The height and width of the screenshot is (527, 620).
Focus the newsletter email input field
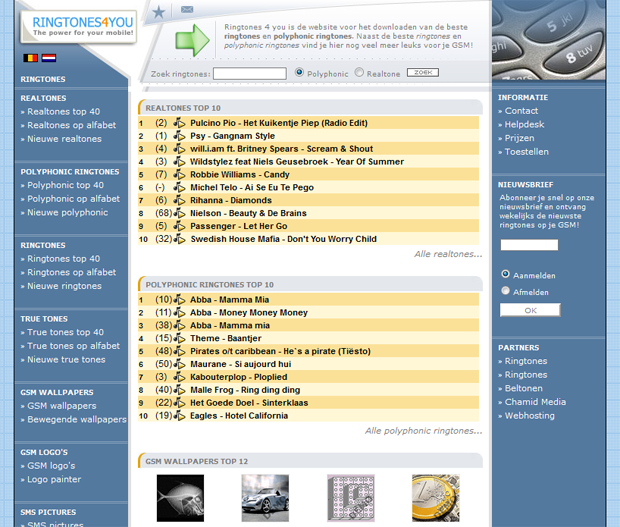[x=529, y=245]
